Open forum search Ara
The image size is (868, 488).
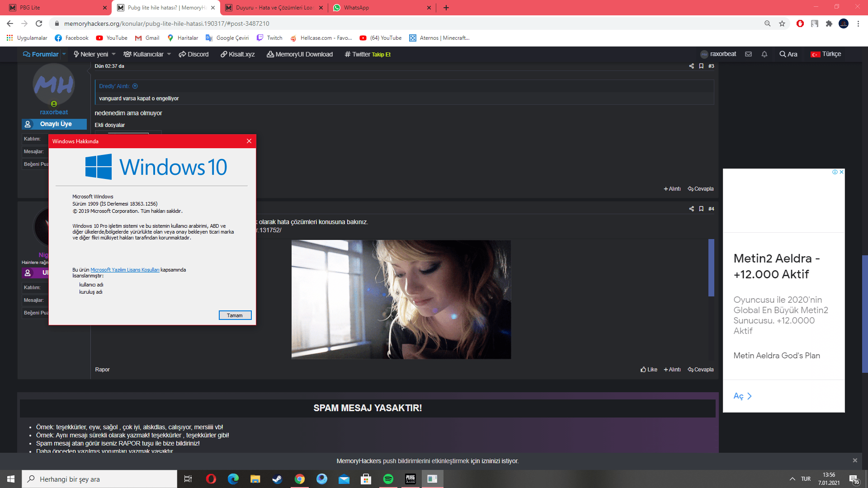(788, 54)
